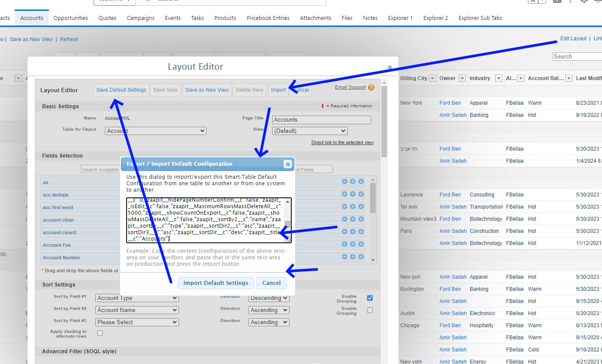Click the left-arrow icon on 'account clean' row
Viewport: 602px width, 364px height.
click(x=345, y=219)
